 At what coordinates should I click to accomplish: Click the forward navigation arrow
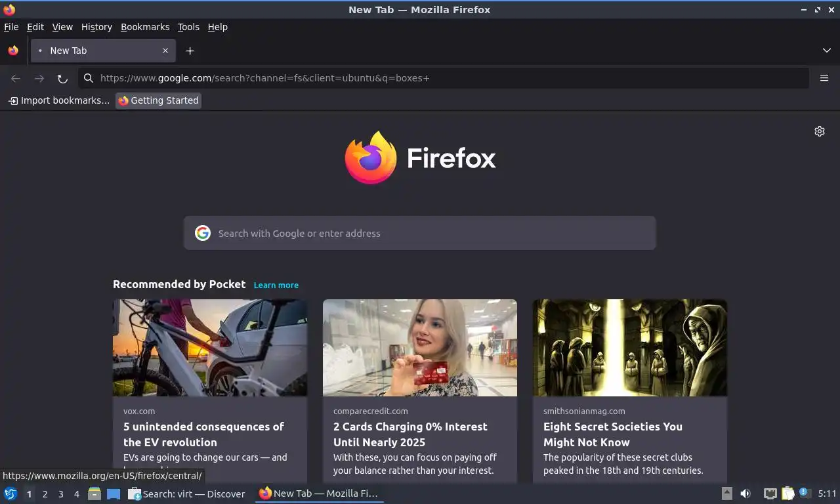(x=39, y=79)
